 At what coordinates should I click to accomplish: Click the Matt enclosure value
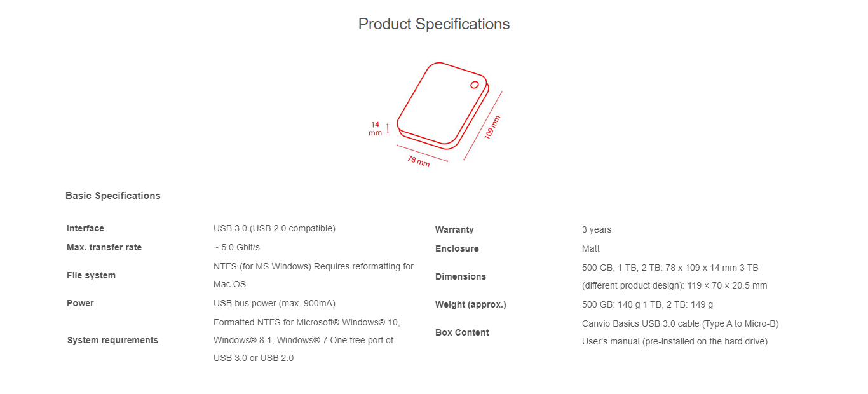click(591, 248)
